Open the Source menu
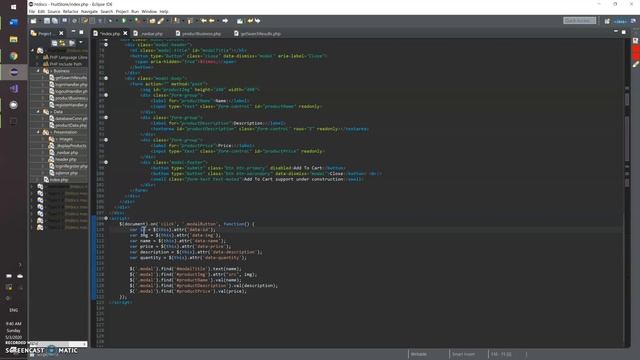Image resolution: width=640 pixels, height=360 pixels. point(53,11)
